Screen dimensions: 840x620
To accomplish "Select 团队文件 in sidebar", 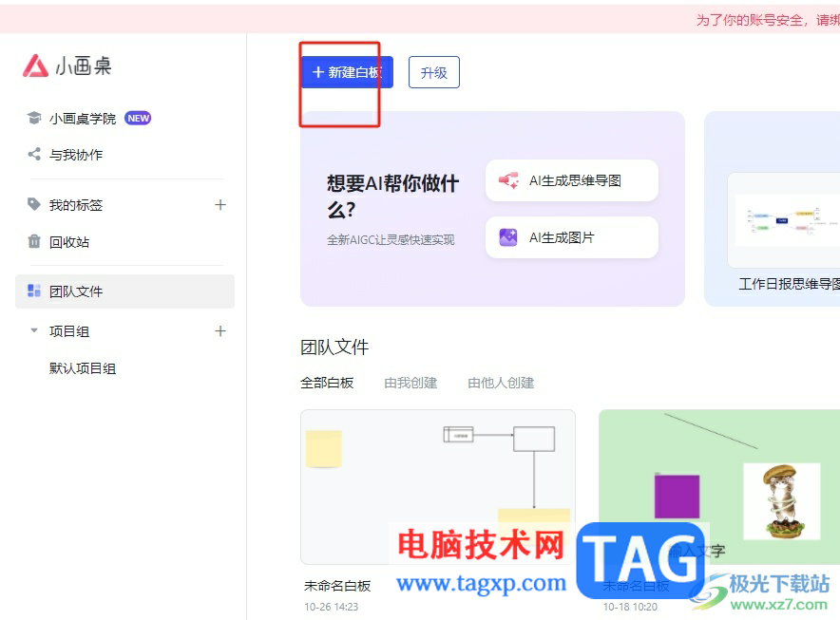I will point(124,291).
